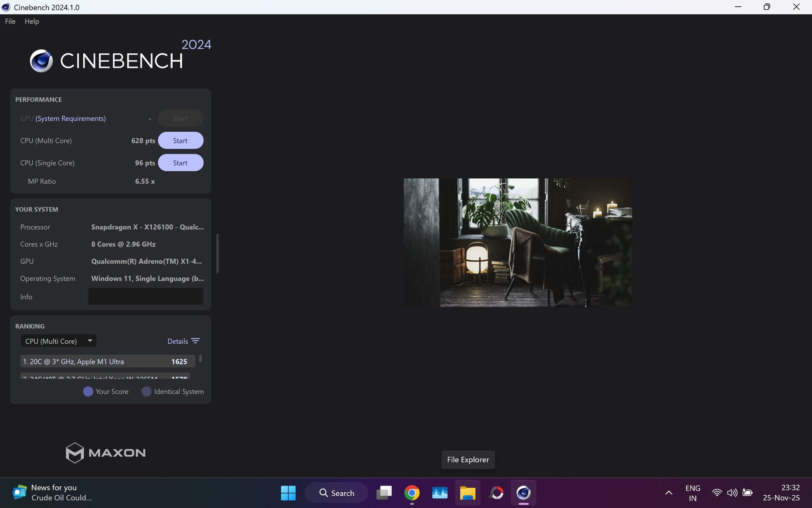Click the Qualcomm Adreno GPU value
Image resolution: width=812 pixels, height=508 pixels.
point(147,261)
